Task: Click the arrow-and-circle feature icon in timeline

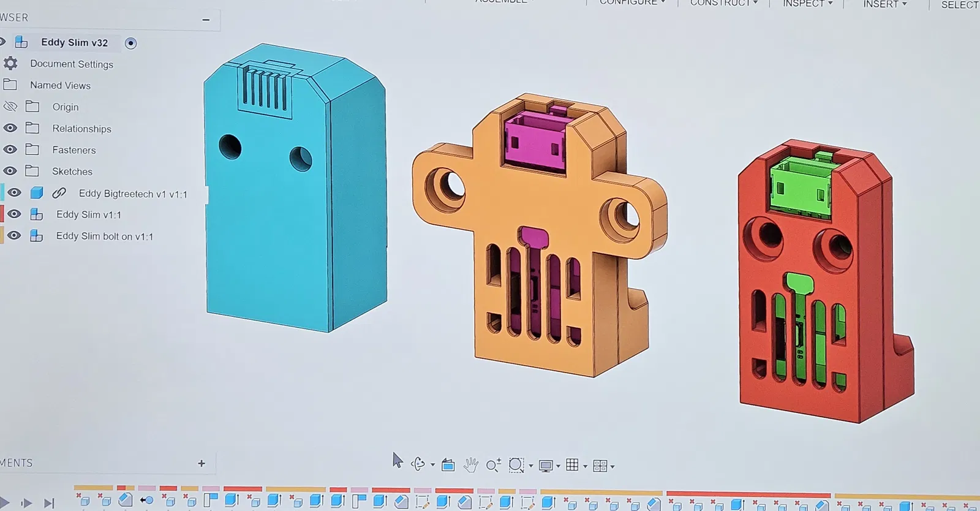Action: [147, 501]
